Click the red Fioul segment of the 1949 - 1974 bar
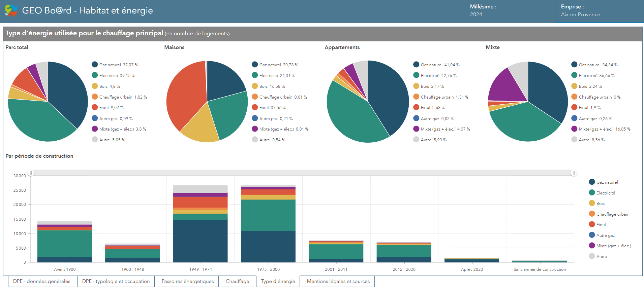The height and width of the screenshot is (289, 644). [200, 202]
